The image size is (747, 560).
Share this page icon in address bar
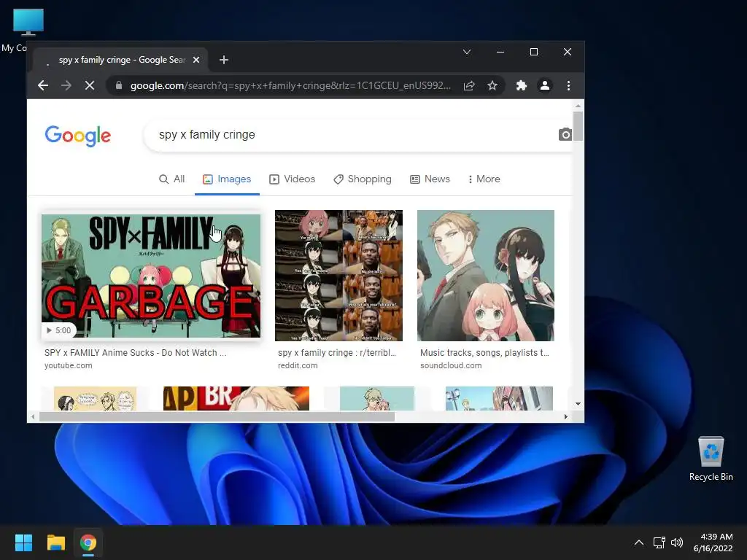click(469, 86)
